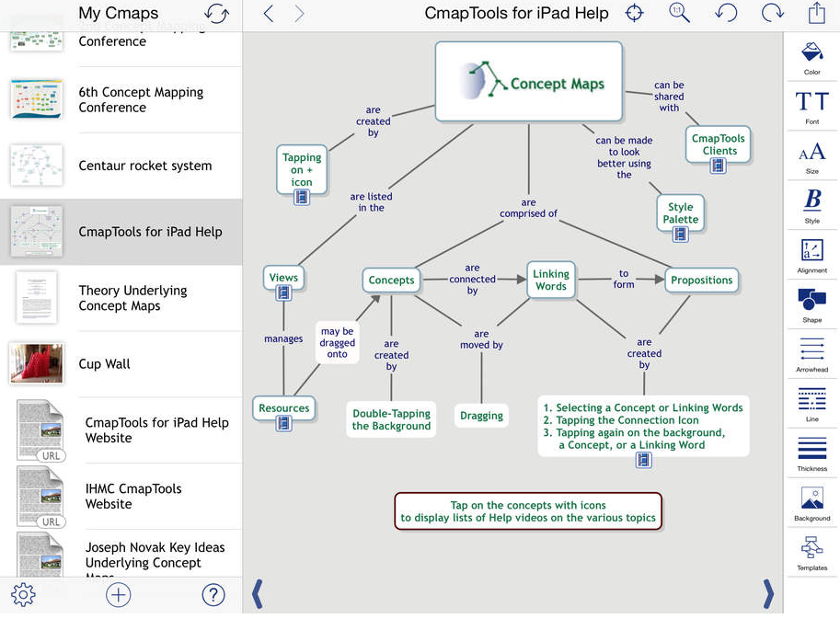Tap the add new Cmap plus button

[119, 595]
